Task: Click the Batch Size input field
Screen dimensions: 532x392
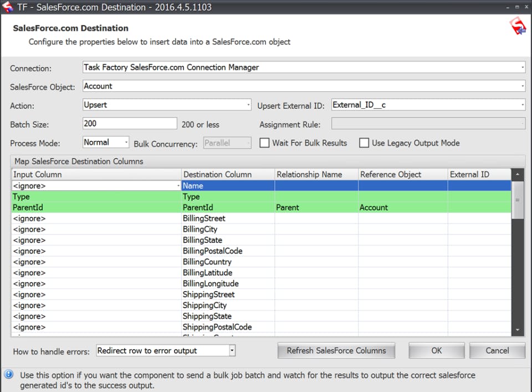Action: (130, 123)
